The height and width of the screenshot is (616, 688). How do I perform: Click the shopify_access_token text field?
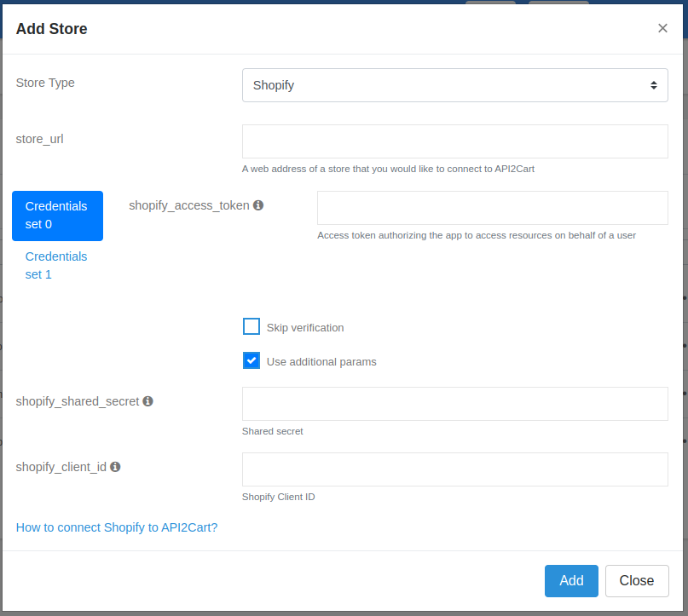[x=492, y=208]
